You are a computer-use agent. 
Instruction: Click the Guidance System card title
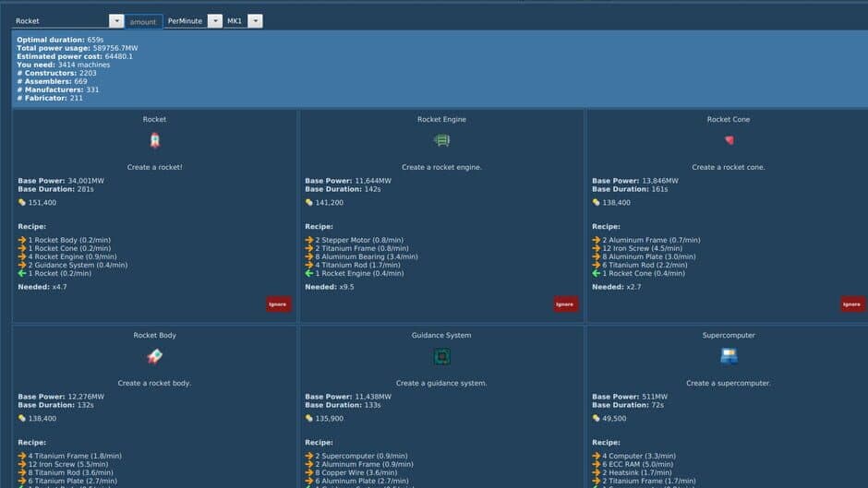pyautogui.click(x=441, y=335)
